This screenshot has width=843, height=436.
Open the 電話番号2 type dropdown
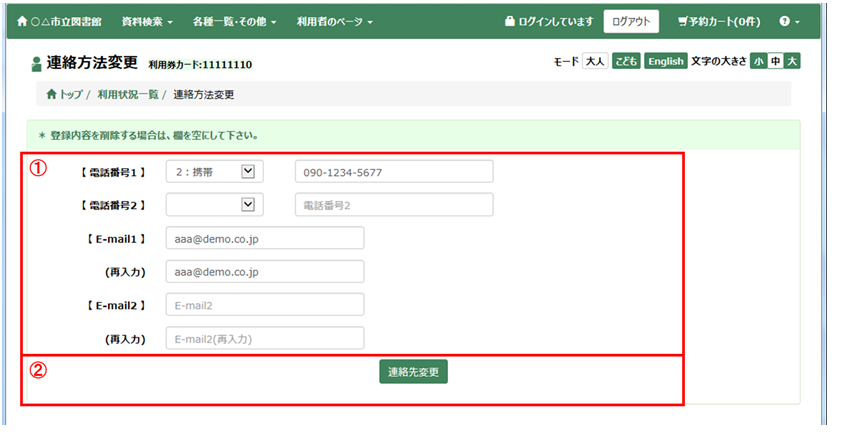[214, 205]
